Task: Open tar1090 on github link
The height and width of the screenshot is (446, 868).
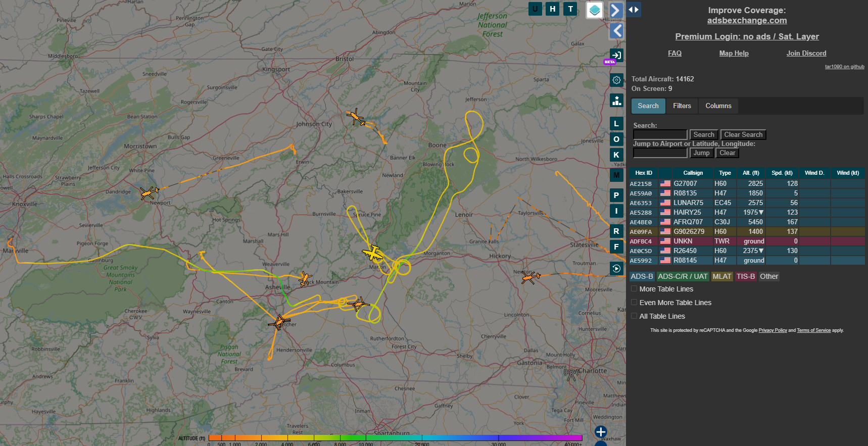Action: click(844, 67)
